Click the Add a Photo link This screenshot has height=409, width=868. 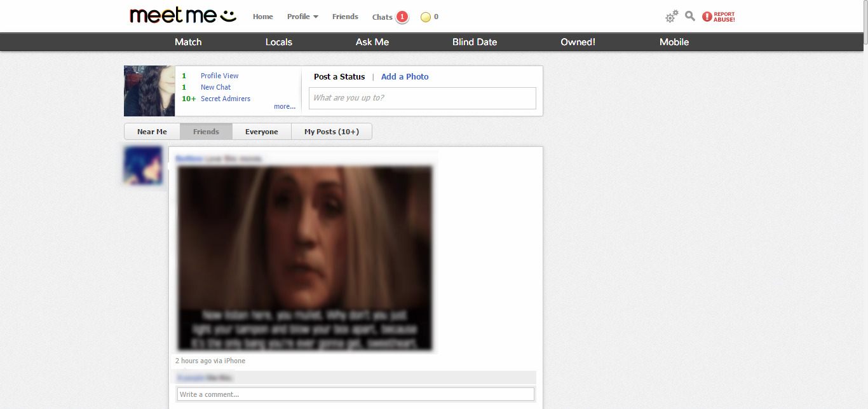405,76
